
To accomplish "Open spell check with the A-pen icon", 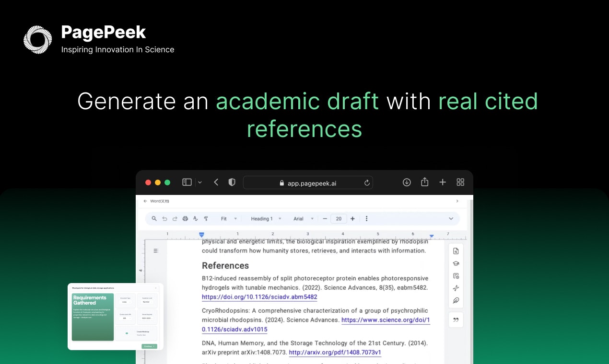I will click(x=195, y=218).
